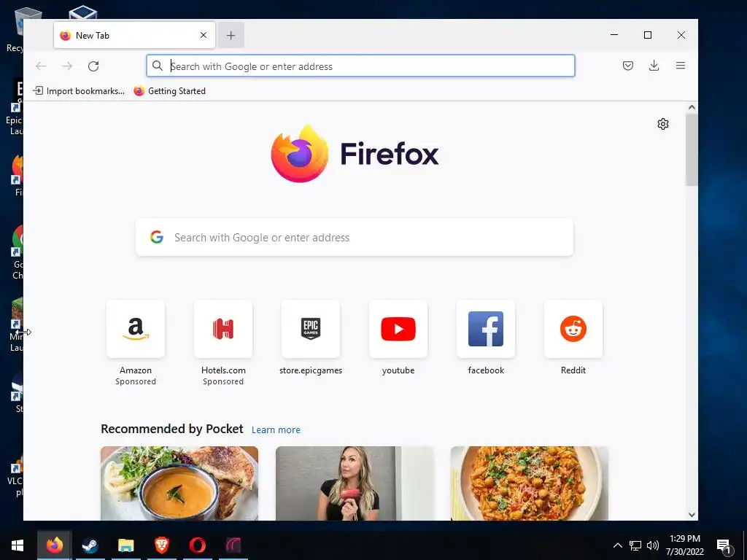Click the Pocket Learn more link
This screenshot has width=747, height=560.
(276, 430)
